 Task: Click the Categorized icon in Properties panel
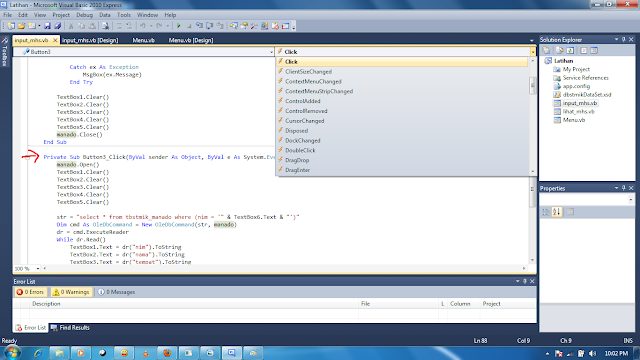(x=546, y=212)
